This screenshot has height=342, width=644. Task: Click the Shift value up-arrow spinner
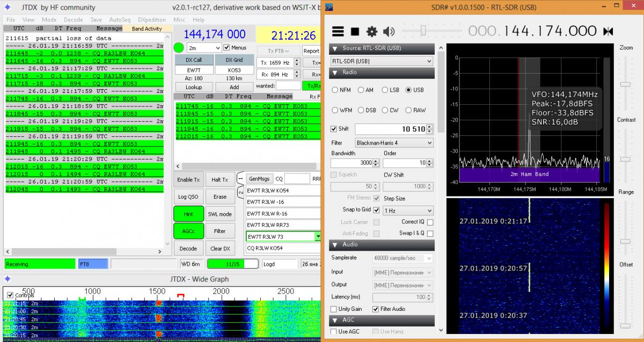click(430, 127)
